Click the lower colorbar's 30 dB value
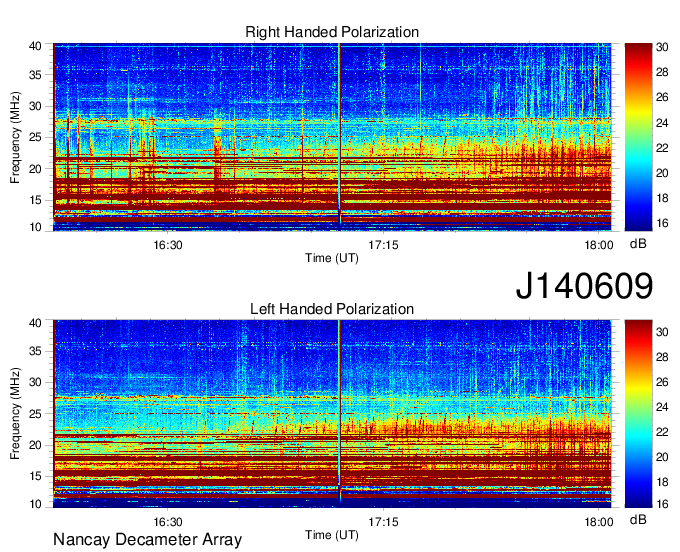 pyautogui.click(x=662, y=332)
